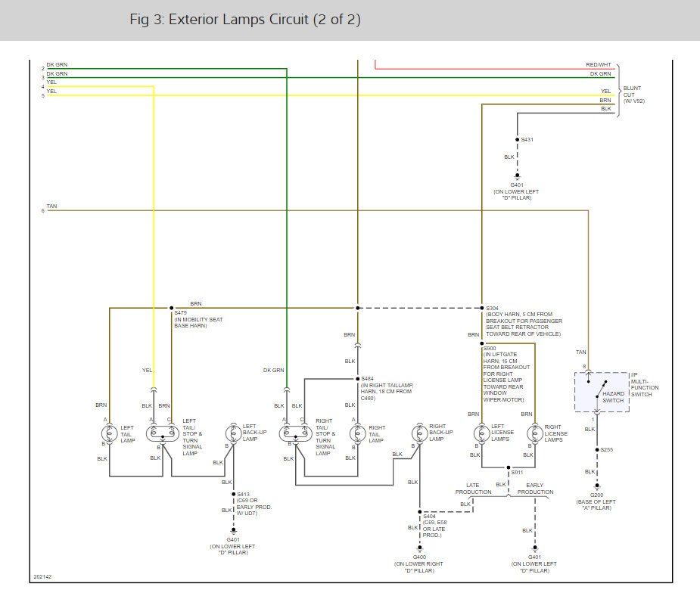Click the 'RIGHT TAIL LAMP' label
Screen dimensions: 700x596
377,434
